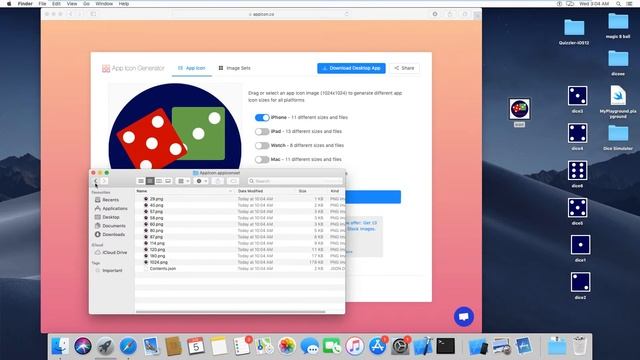Switch to the App Icon tab

pyautogui.click(x=192, y=68)
